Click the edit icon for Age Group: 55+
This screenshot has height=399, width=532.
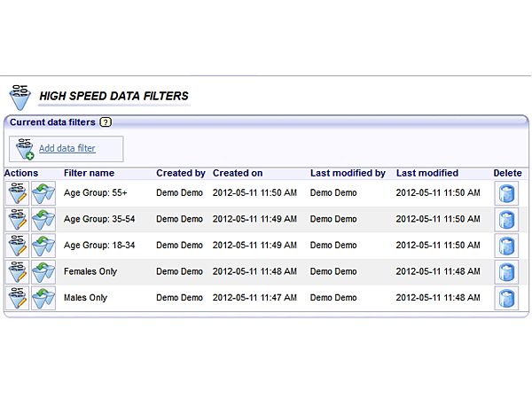[x=17, y=193]
